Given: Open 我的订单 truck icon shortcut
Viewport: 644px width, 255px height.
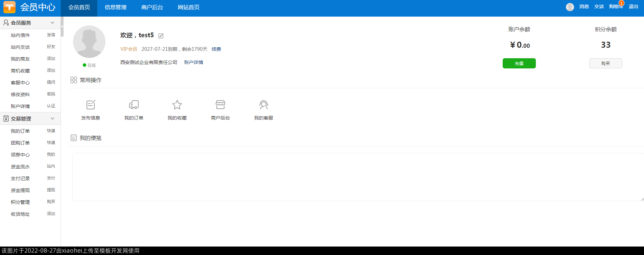Looking at the screenshot, I should pyautogui.click(x=134, y=105).
